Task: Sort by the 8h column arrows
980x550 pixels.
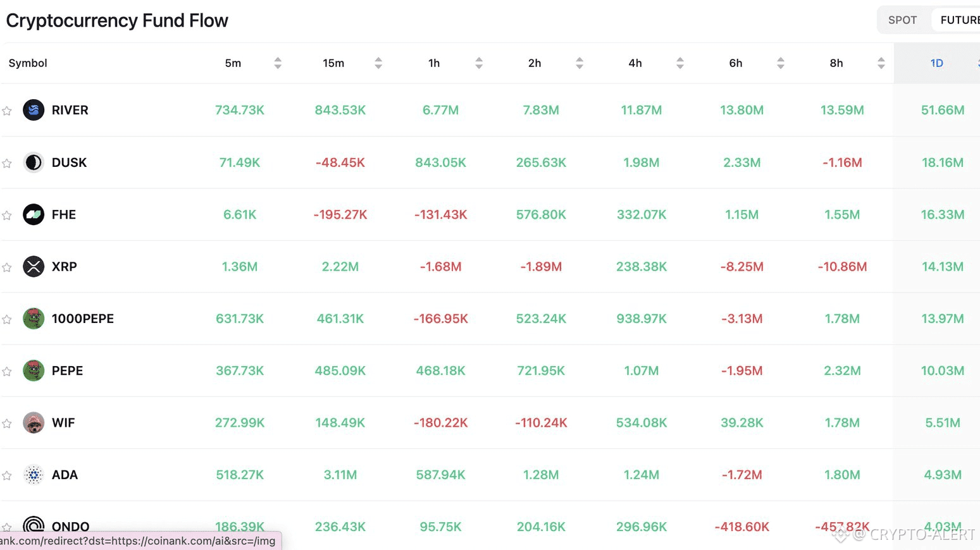Action: (x=881, y=63)
